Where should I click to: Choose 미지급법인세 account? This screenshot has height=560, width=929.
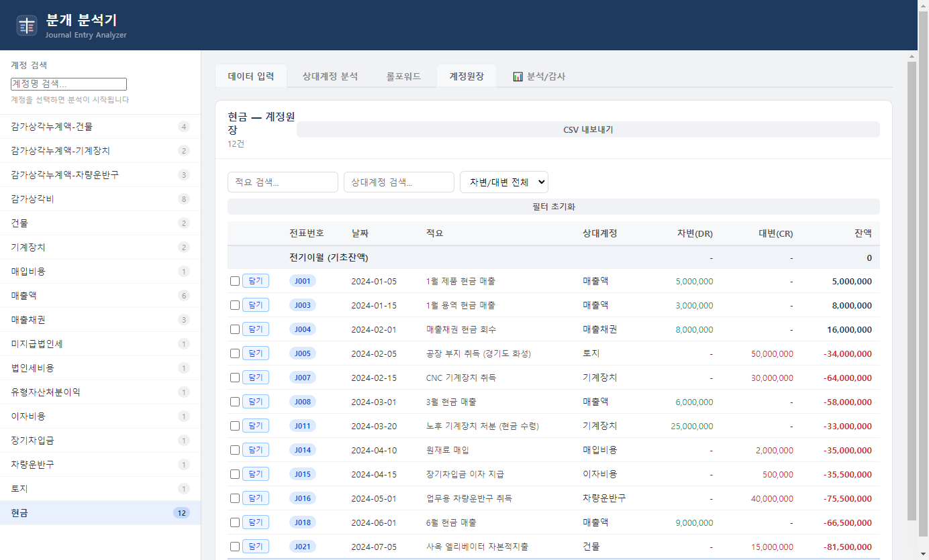[100, 344]
